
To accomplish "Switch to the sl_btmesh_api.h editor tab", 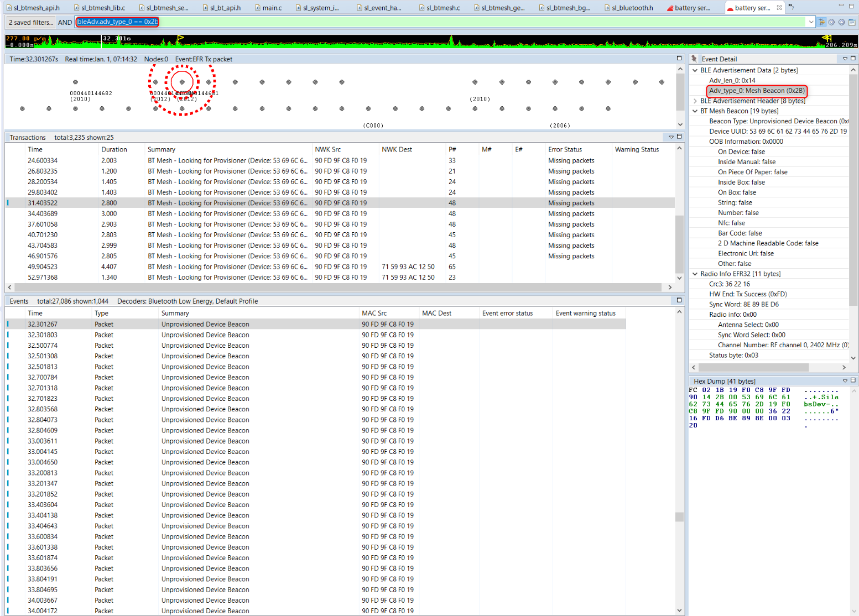I will click(33, 8).
